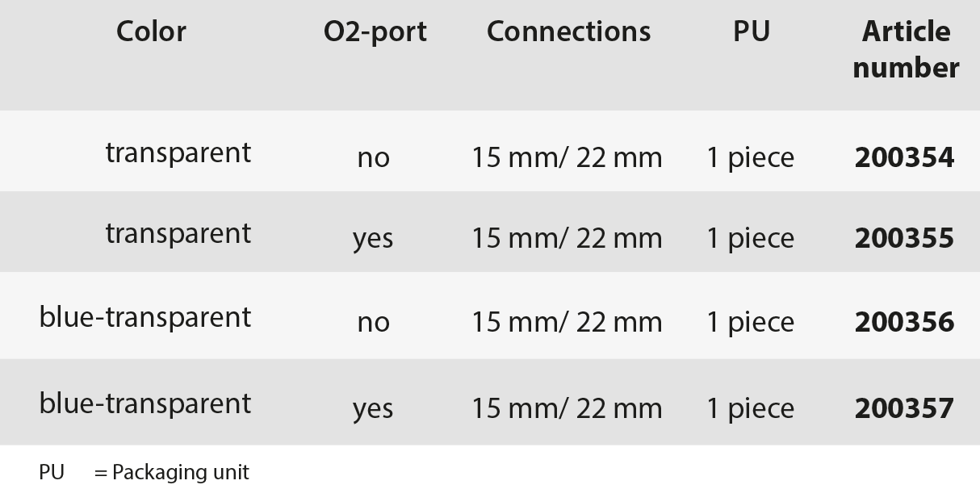Click connections 15 mm/ 22 mm in 200354 row
Screen dimensions: 980x489
567,157
